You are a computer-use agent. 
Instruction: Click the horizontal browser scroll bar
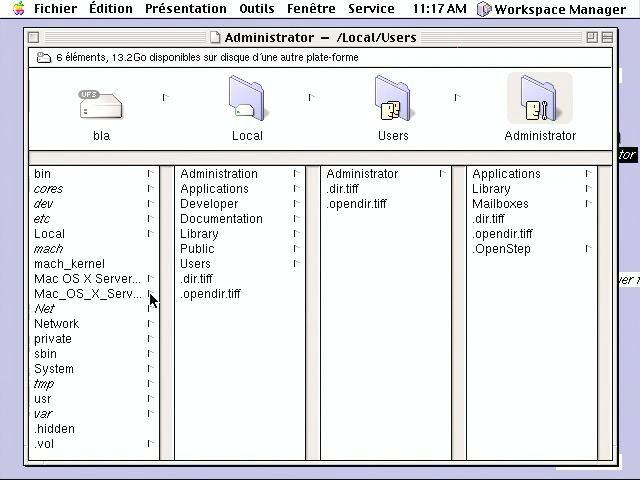point(320,158)
